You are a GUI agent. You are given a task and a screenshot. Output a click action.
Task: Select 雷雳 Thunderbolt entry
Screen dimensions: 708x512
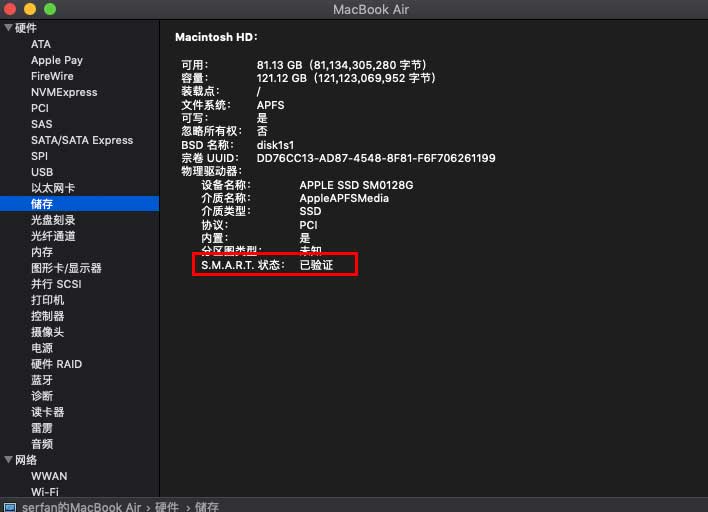pyautogui.click(x=42, y=428)
